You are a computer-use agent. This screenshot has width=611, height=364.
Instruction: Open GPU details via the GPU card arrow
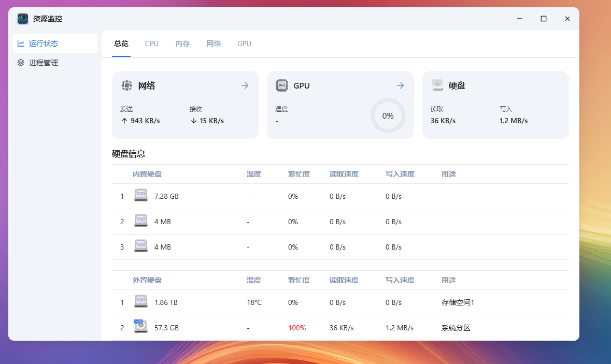pyautogui.click(x=400, y=85)
